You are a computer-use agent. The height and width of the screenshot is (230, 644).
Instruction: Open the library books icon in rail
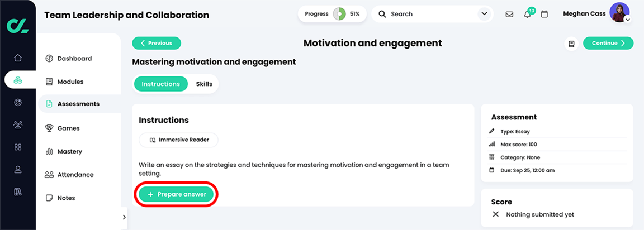pyautogui.click(x=18, y=191)
